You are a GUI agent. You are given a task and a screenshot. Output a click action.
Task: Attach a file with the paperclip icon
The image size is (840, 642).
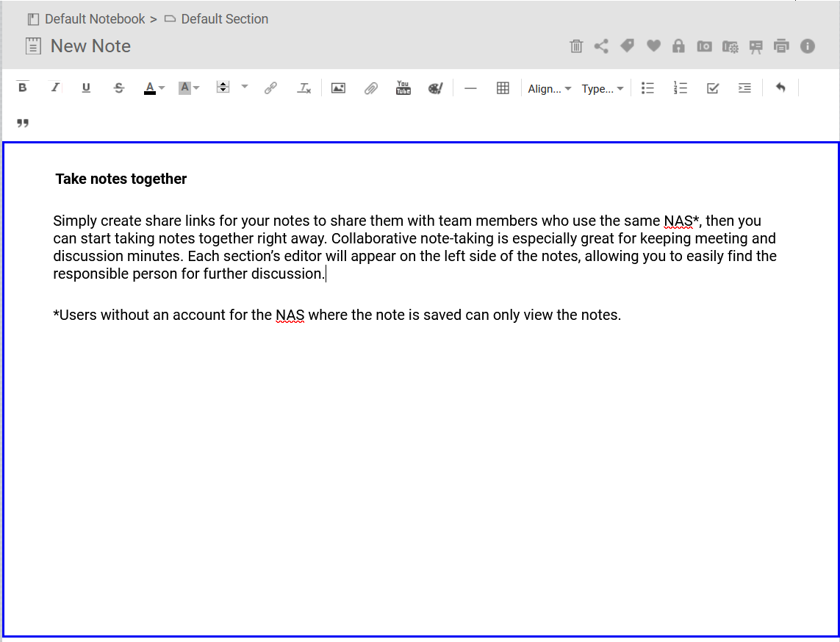pyautogui.click(x=370, y=88)
